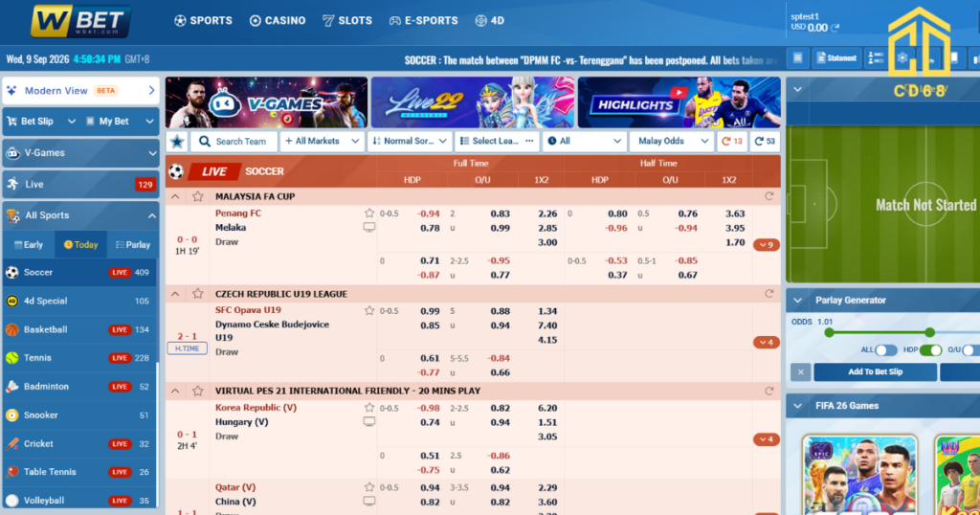Open live stream icon for Hungary (V)

369,422
